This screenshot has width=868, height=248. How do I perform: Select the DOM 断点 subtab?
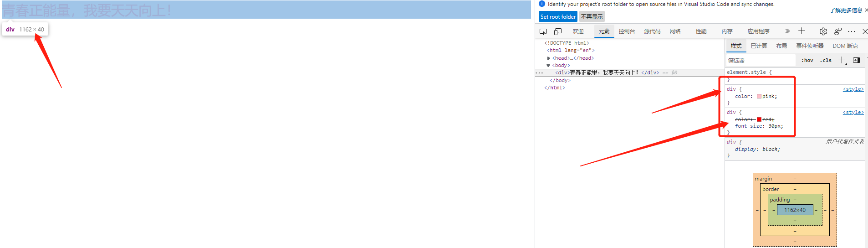(845, 46)
